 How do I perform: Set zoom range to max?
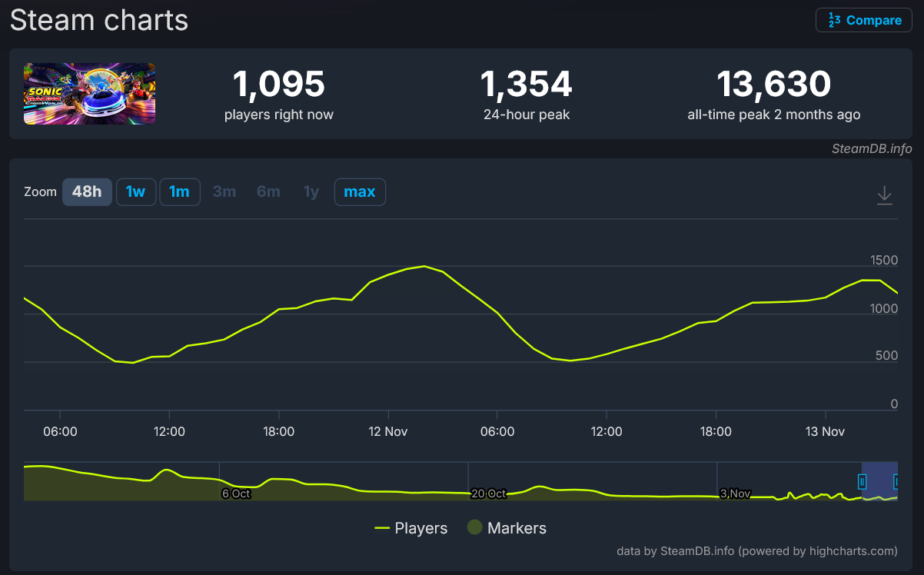coord(360,191)
